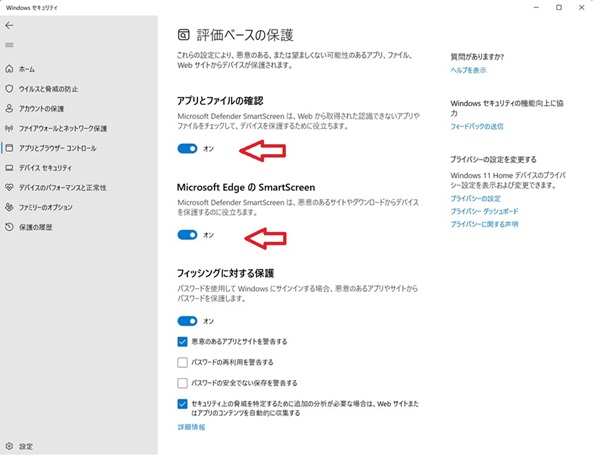Viewport: 600px width, 456px height.
Task: Click the device security laptop icon
Action: [9, 168]
